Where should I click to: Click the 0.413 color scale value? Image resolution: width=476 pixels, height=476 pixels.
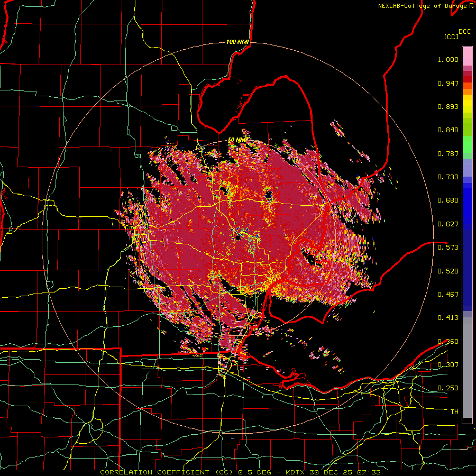(448, 318)
